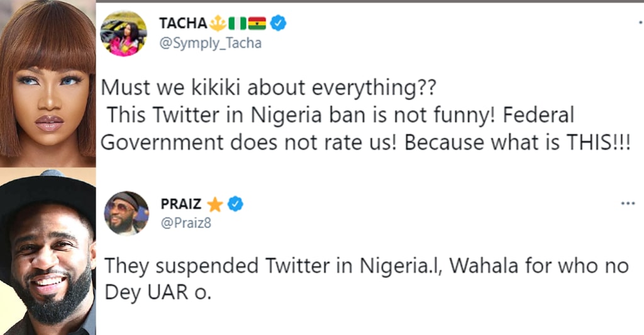Click the TACHA display name
Image resolution: width=644 pixels, height=335 pixels.
(182, 24)
